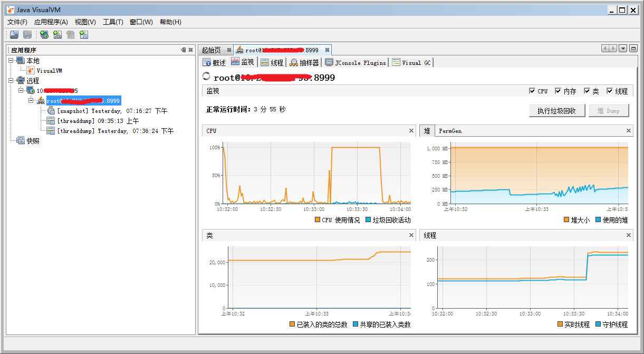
Task: Click the 堆 Dump button
Action: tap(608, 111)
